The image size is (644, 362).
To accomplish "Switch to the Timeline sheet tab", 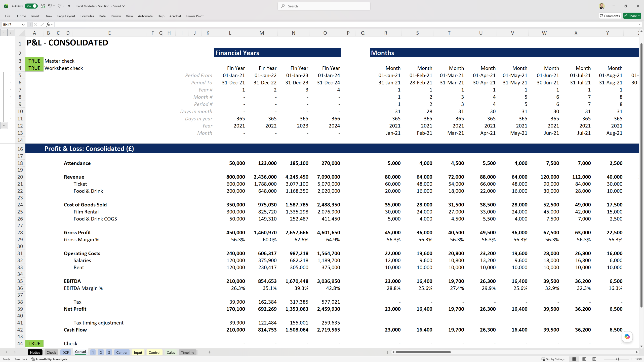I will 188,352.
